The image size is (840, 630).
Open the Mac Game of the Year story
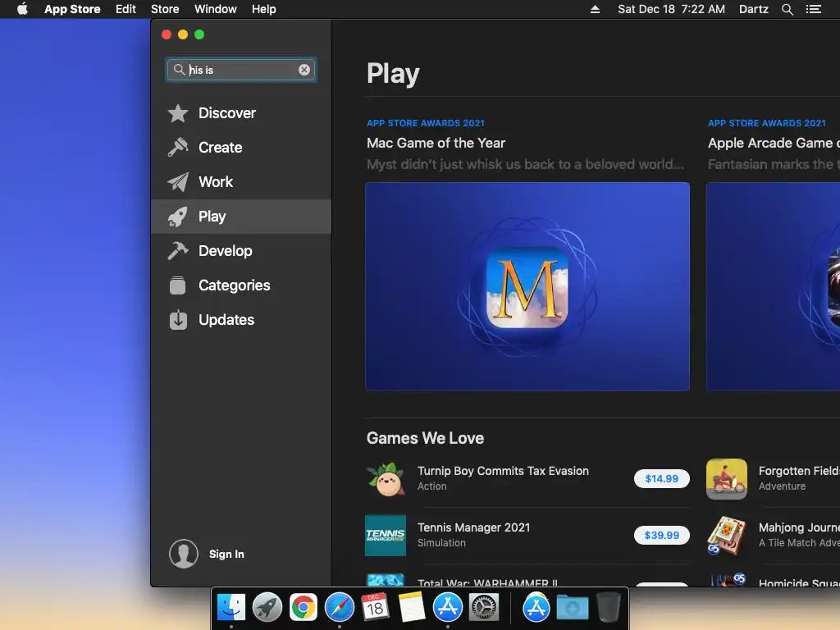click(x=436, y=143)
